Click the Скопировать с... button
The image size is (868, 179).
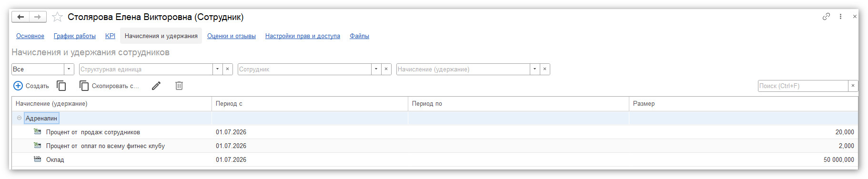(110, 86)
